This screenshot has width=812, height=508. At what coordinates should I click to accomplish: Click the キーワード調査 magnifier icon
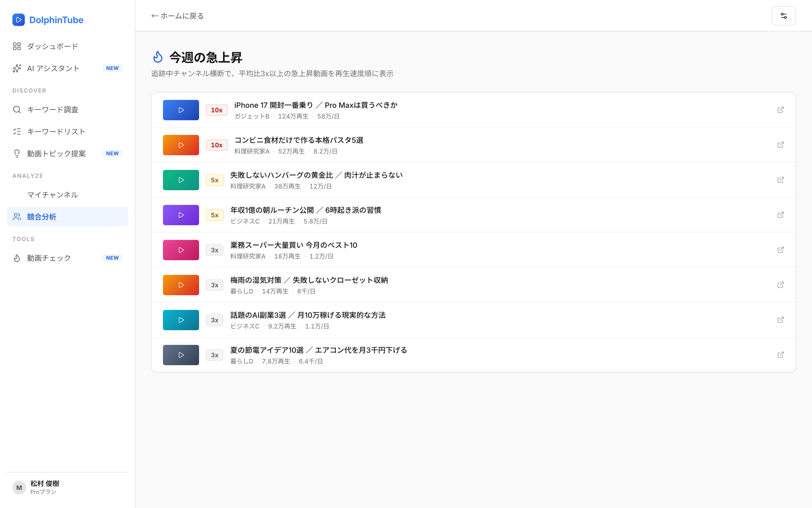click(x=17, y=110)
